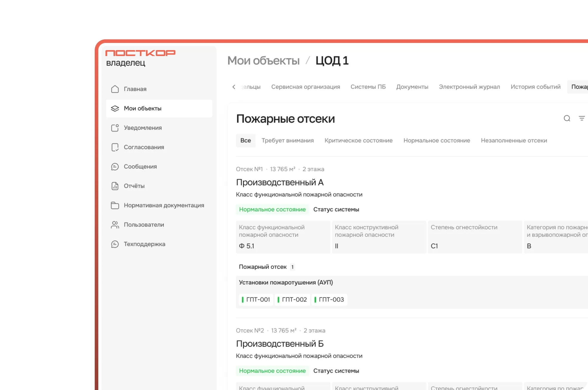Click the ЦОД 1 breadcrumb title

pyautogui.click(x=332, y=61)
